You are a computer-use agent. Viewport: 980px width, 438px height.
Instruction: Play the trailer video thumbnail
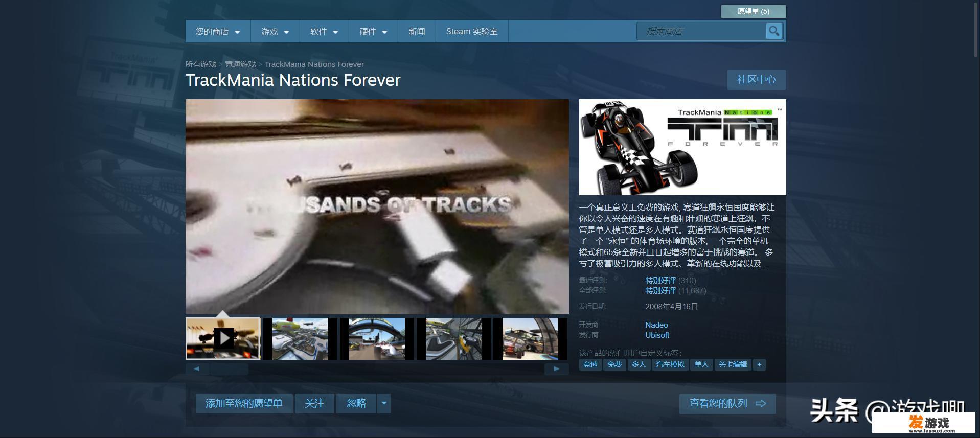(x=223, y=338)
